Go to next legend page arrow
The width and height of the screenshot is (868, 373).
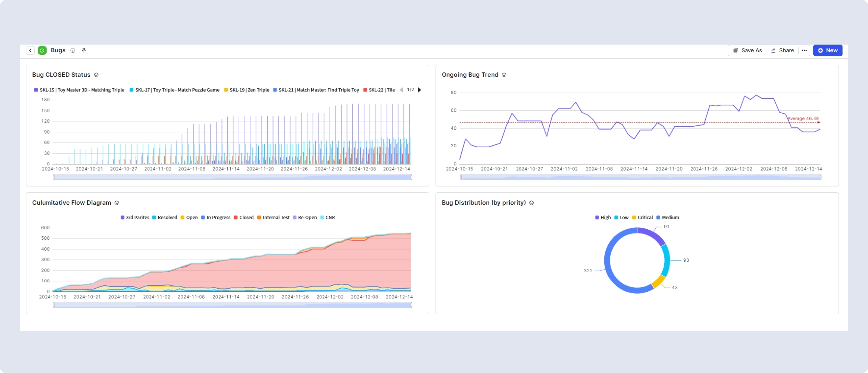click(420, 90)
